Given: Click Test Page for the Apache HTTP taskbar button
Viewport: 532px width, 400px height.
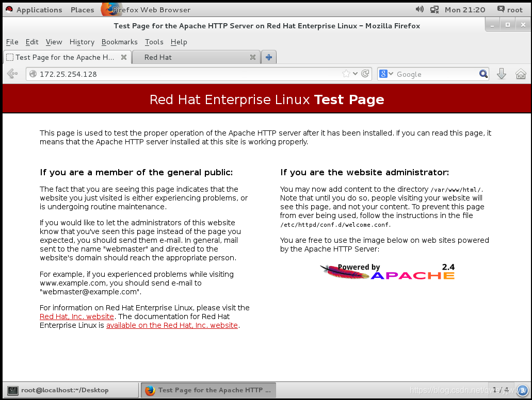Looking at the screenshot, I should coord(208,390).
